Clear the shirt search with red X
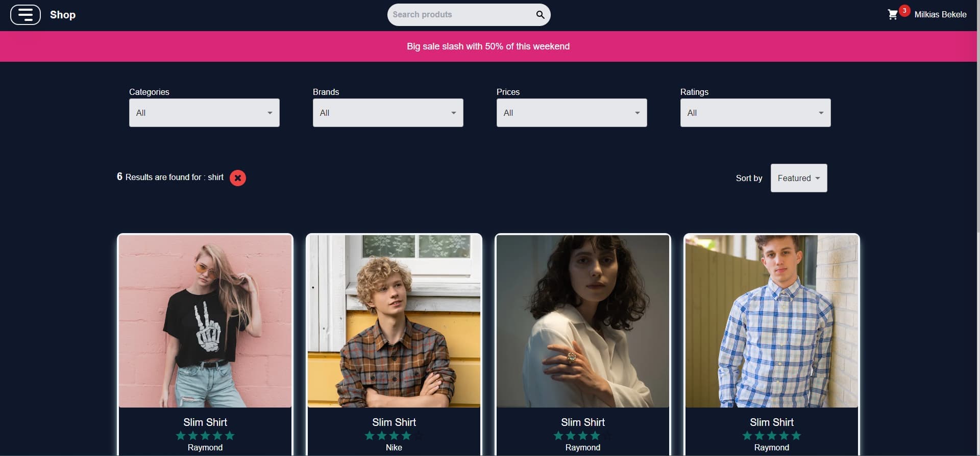Screen dimensions: 980x456 click(238, 178)
